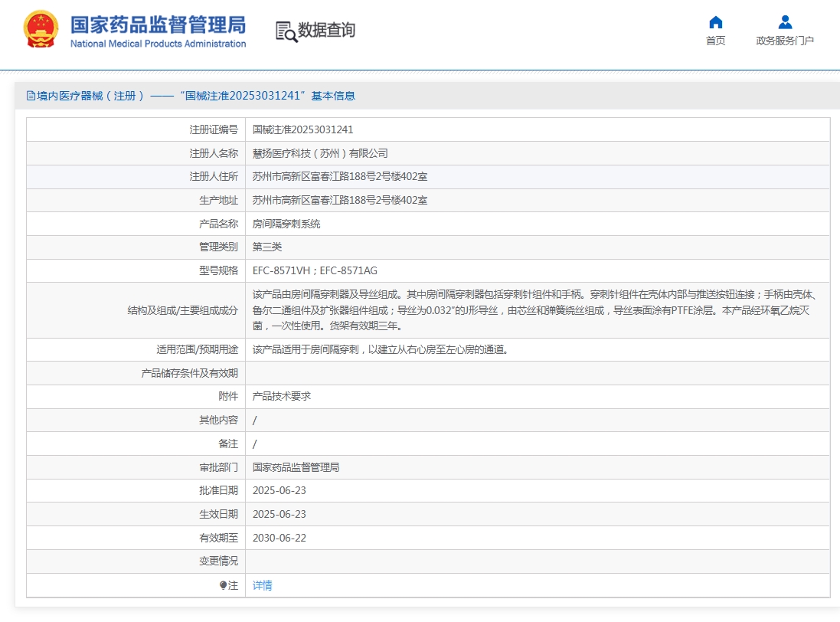Click the 生效日期 date value
Image resolution: width=840 pixels, height=622 pixels.
279,514
